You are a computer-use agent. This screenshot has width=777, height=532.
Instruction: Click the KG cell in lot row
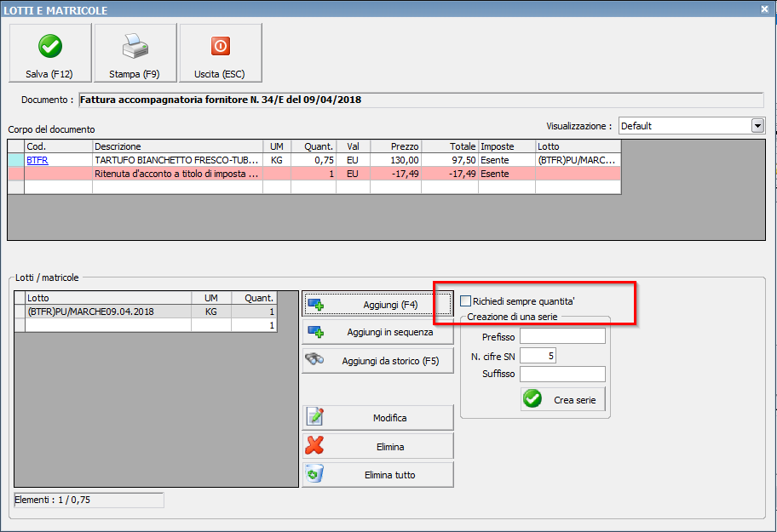(211, 312)
